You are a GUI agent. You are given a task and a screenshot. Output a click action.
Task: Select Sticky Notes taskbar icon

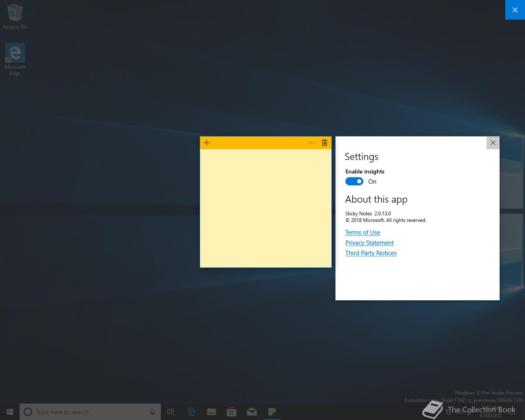[272, 412]
